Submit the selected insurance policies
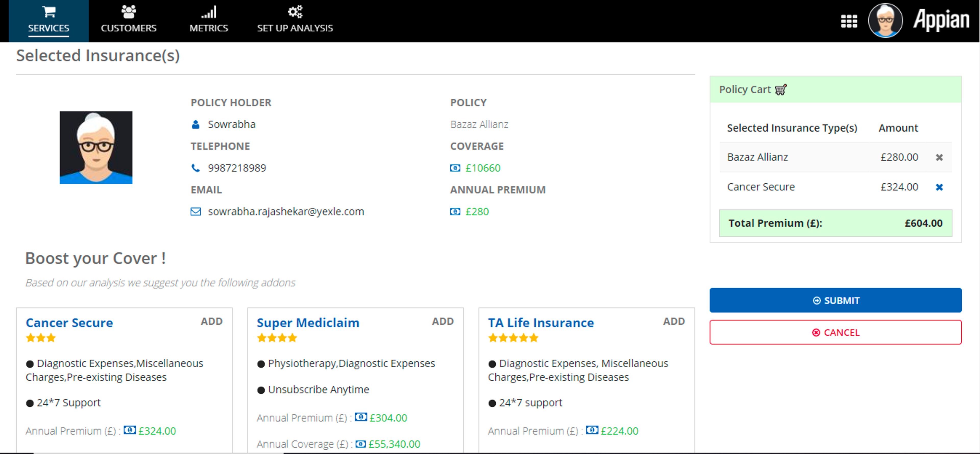980x454 pixels. click(x=836, y=300)
